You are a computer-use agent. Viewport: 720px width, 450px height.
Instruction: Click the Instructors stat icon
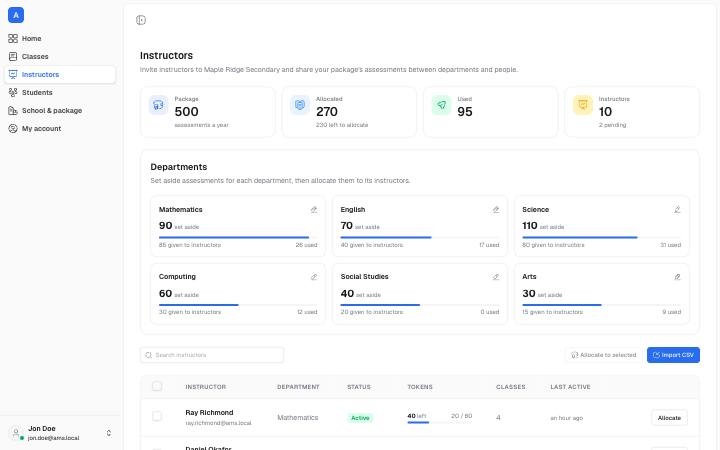point(583,105)
